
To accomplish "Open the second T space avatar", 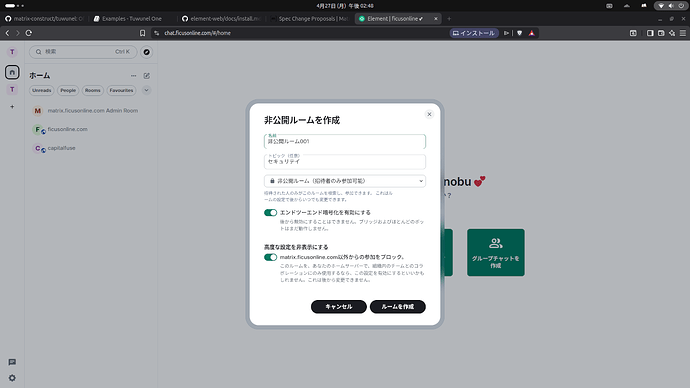I will tap(12, 90).
